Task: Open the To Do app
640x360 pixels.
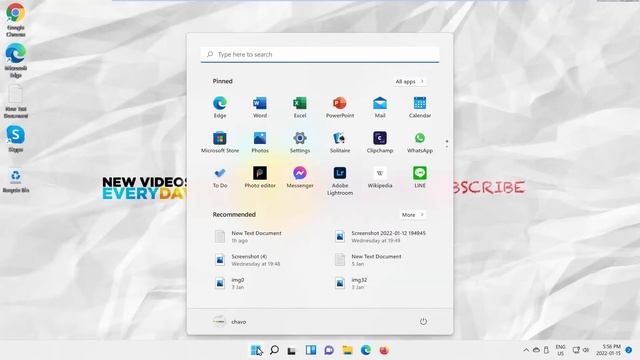Action: [220, 177]
